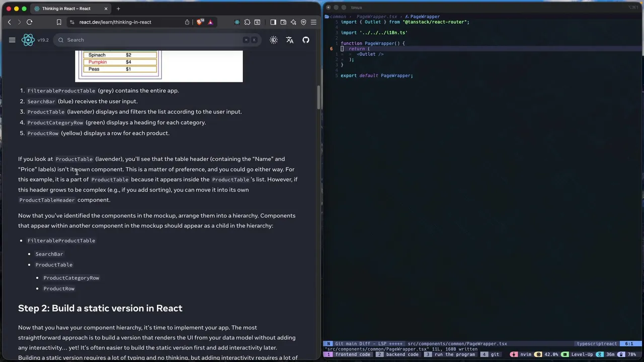Open Brave Shields lion icon
644x362 pixels.
(200, 22)
